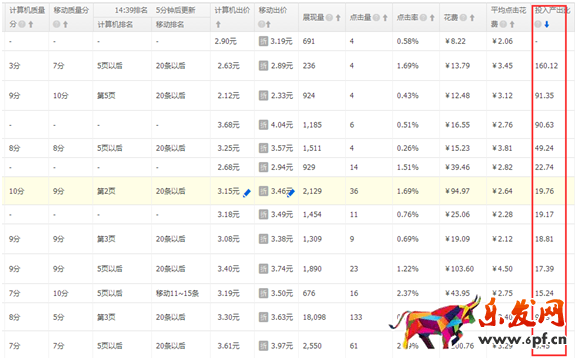Sort by 点击量 using its arrow
The height and width of the screenshot is (360, 577).
(x=385, y=18)
